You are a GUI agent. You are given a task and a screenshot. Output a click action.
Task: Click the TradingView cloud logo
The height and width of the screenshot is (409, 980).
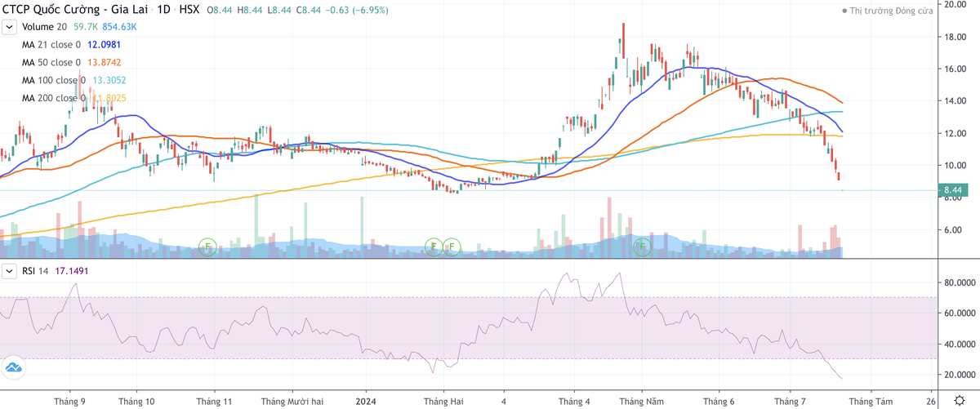tap(13, 369)
